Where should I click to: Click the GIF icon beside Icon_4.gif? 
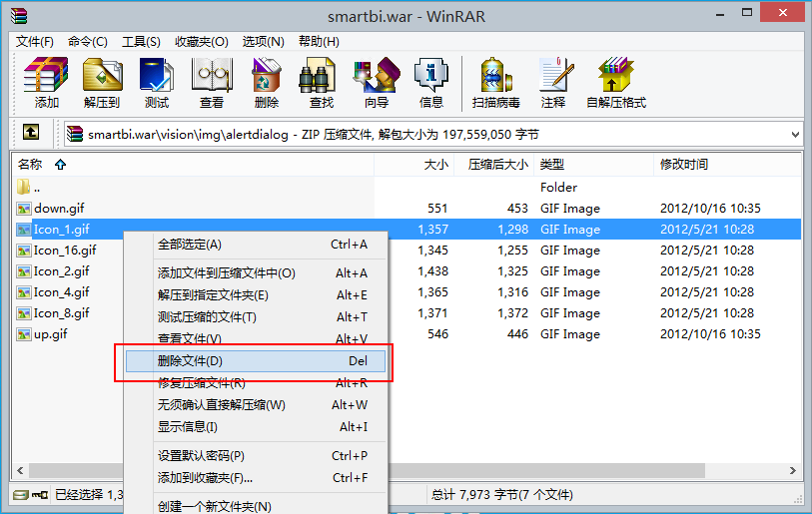[23, 292]
